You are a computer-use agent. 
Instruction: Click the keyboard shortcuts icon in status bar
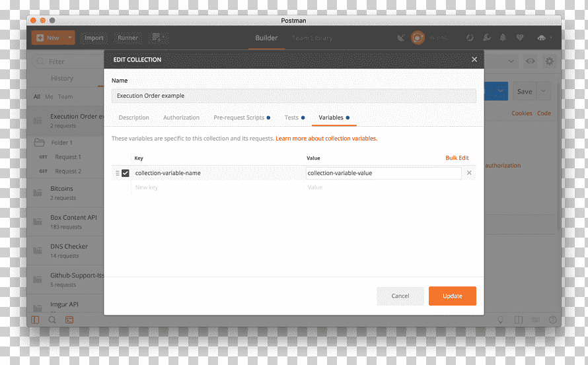click(x=536, y=319)
